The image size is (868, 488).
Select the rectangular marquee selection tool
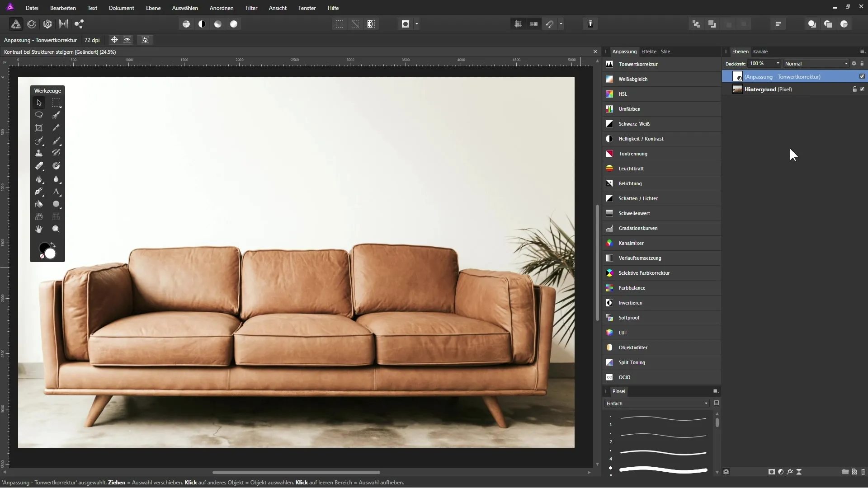[56, 103]
